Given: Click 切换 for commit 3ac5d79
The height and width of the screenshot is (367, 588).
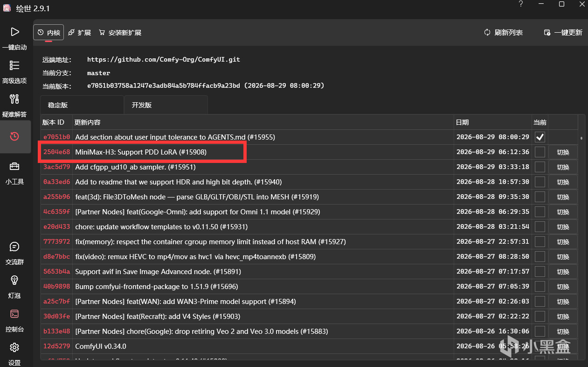Looking at the screenshot, I should [563, 167].
